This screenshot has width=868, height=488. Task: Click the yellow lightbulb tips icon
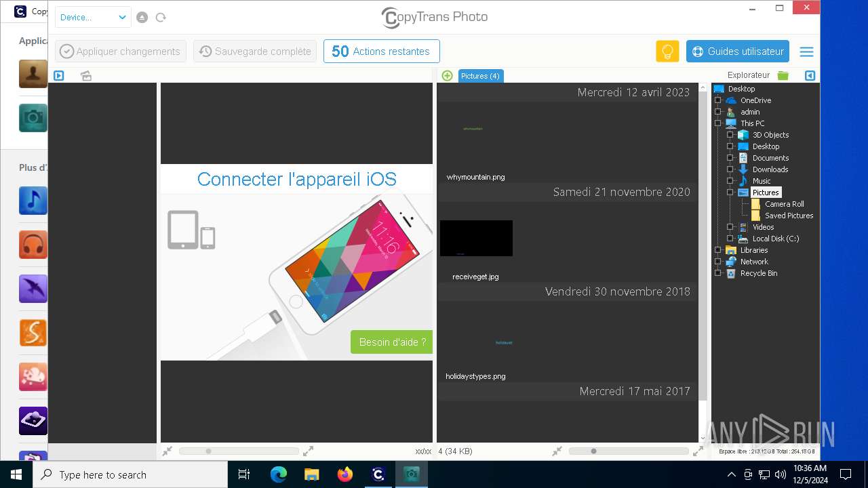click(x=667, y=52)
